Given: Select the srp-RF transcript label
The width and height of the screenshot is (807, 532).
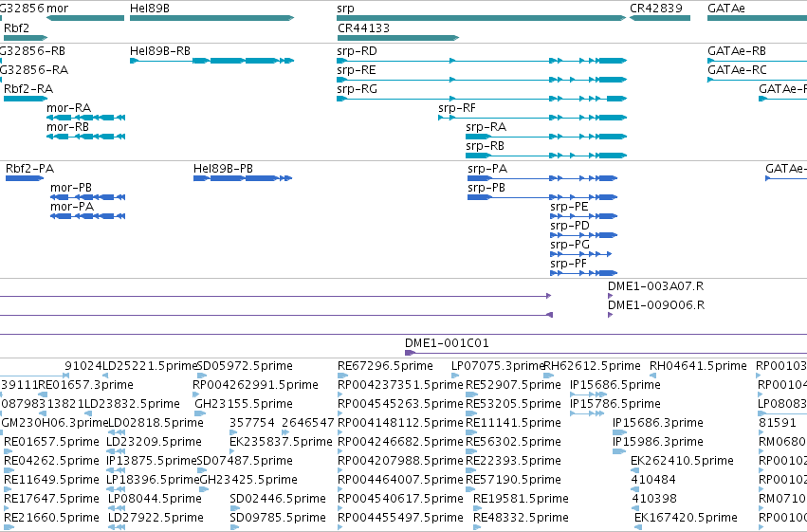Looking at the screenshot, I should 456,108.
